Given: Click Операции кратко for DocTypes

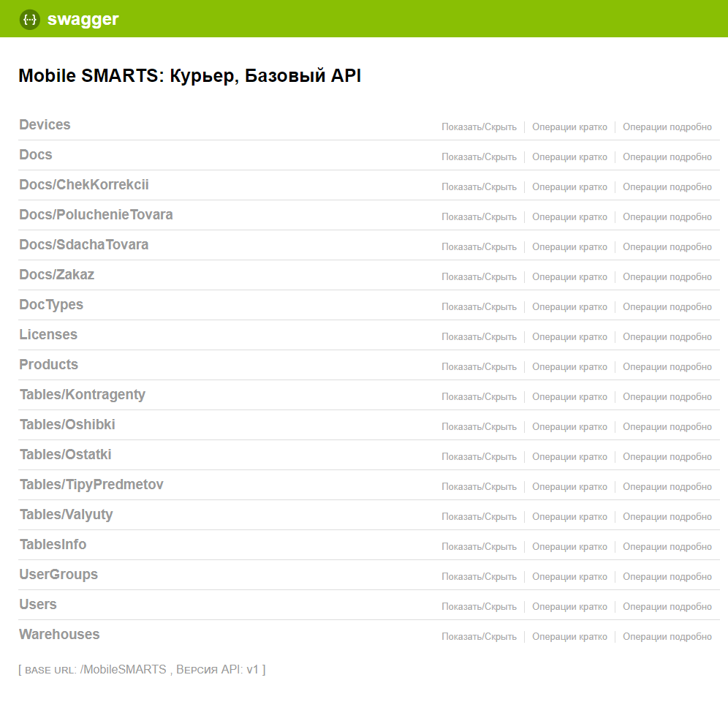Looking at the screenshot, I should tap(569, 306).
